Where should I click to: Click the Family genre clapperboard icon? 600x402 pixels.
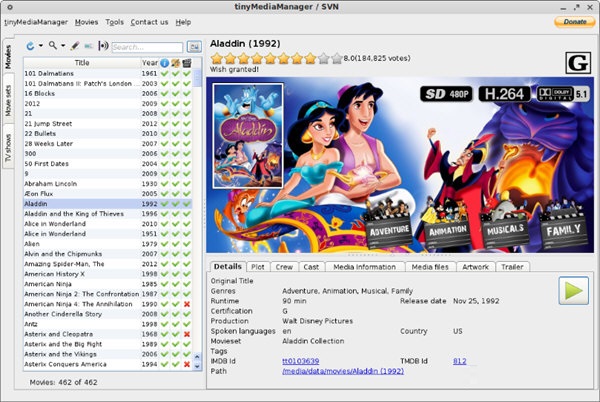coord(563,224)
